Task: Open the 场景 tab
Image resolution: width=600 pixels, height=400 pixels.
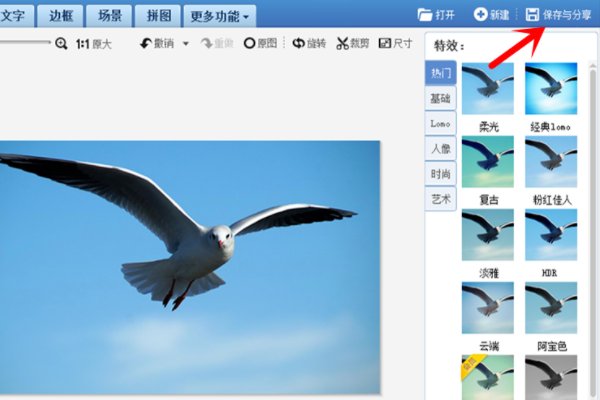Action: pos(109,16)
